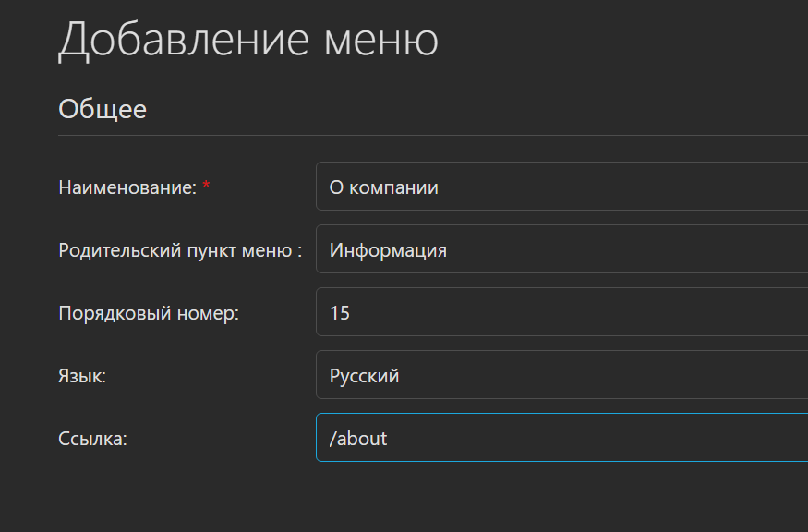The width and height of the screenshot is (808, 532).
Task: Click the "Русский" language value
Action: point(364,376)
